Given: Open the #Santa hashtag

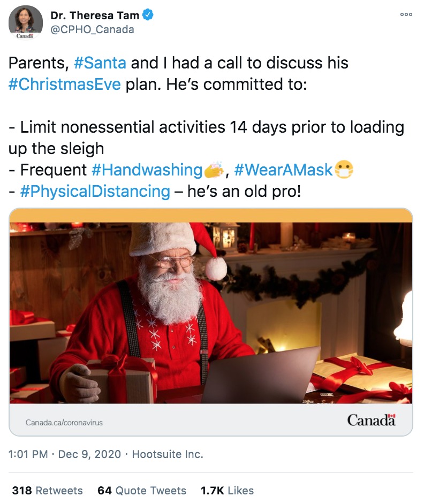Looking at the screenshot, I should point(100,63).
